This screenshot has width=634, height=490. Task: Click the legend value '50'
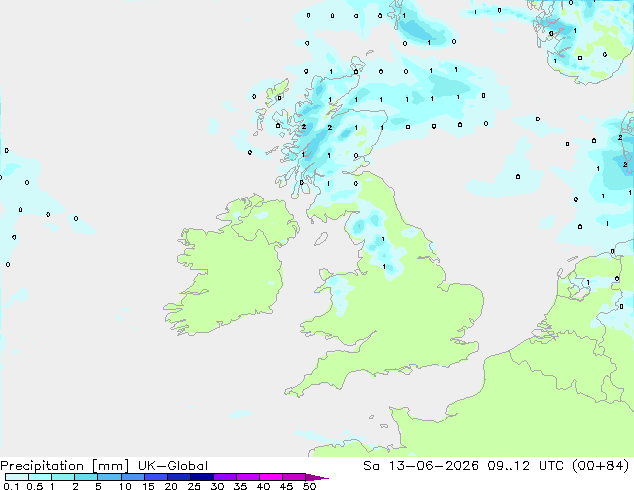click(309, 486)
